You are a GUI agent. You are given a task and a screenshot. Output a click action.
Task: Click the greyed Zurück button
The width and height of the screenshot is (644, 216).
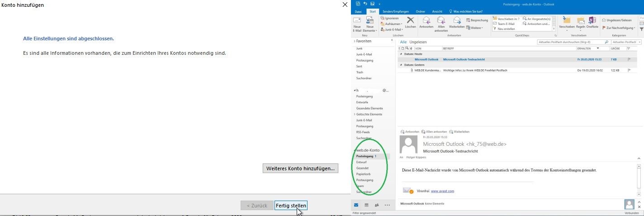[257, 206]
